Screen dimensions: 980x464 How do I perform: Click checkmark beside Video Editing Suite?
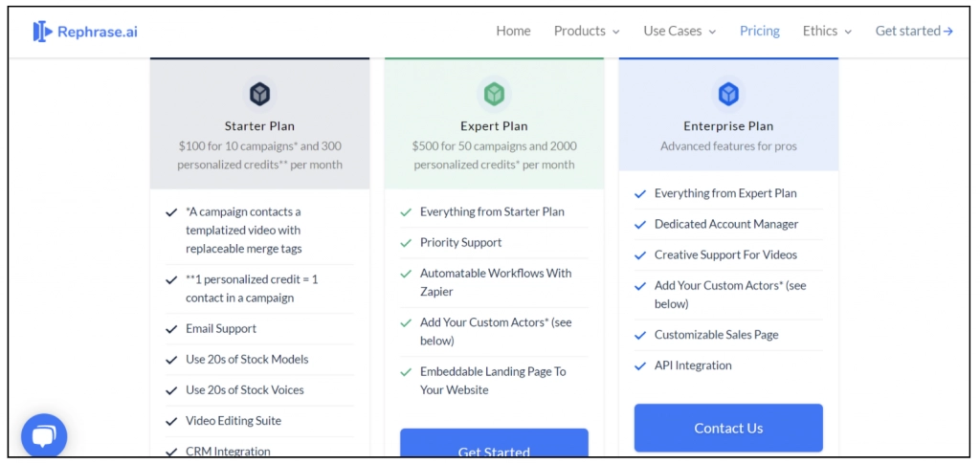point(171,421)
